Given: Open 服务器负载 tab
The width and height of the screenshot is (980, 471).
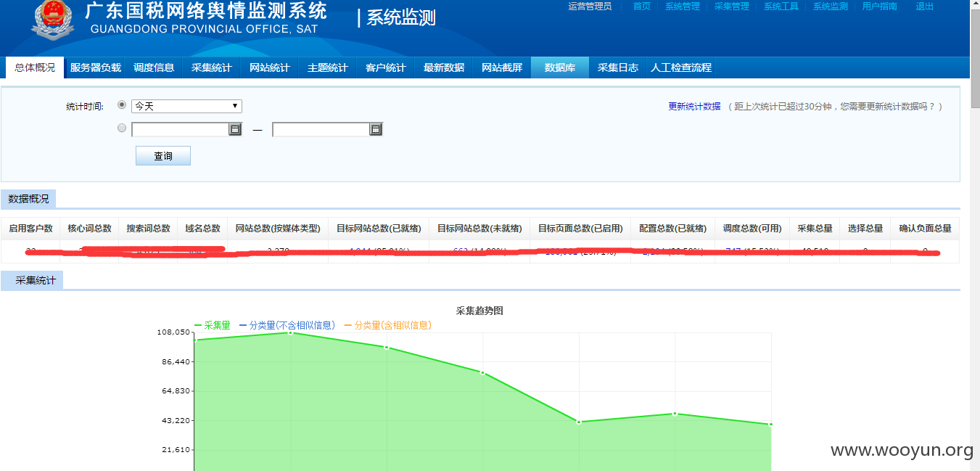Looking at the screenshot, I should 96,67.
